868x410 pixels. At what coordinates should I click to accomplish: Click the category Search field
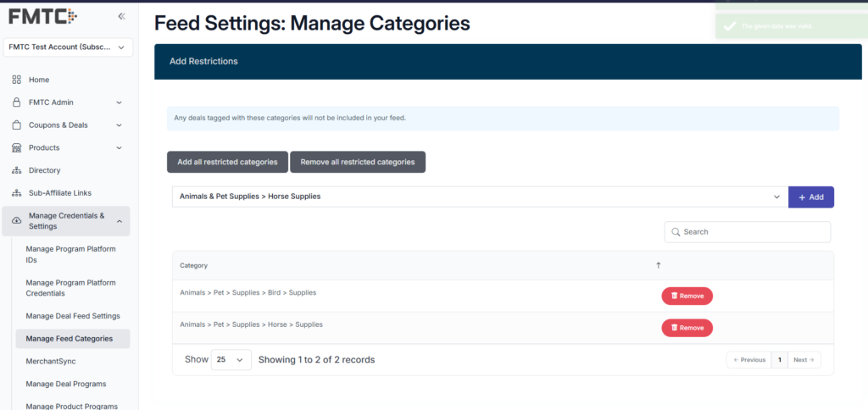748,232
